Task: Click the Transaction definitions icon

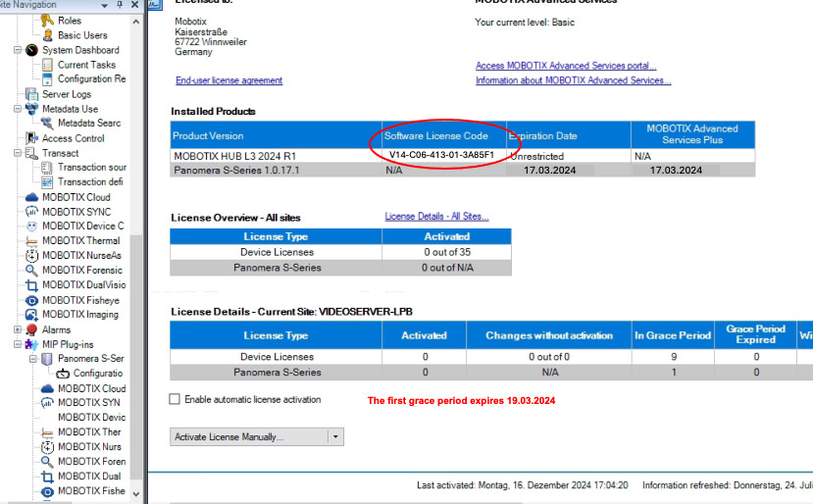Action: 47,182
